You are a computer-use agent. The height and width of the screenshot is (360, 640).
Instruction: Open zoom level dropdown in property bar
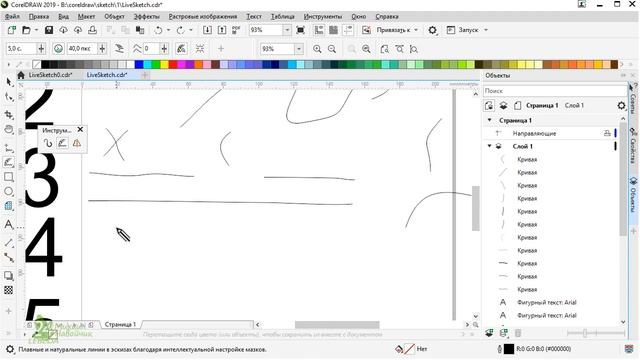click(x=299, y=49)
